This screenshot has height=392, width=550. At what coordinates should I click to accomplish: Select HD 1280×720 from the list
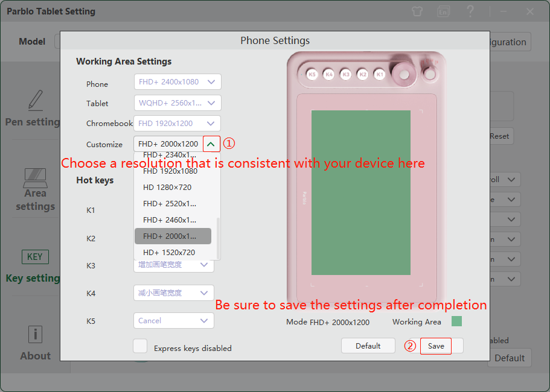click(173, 187)
